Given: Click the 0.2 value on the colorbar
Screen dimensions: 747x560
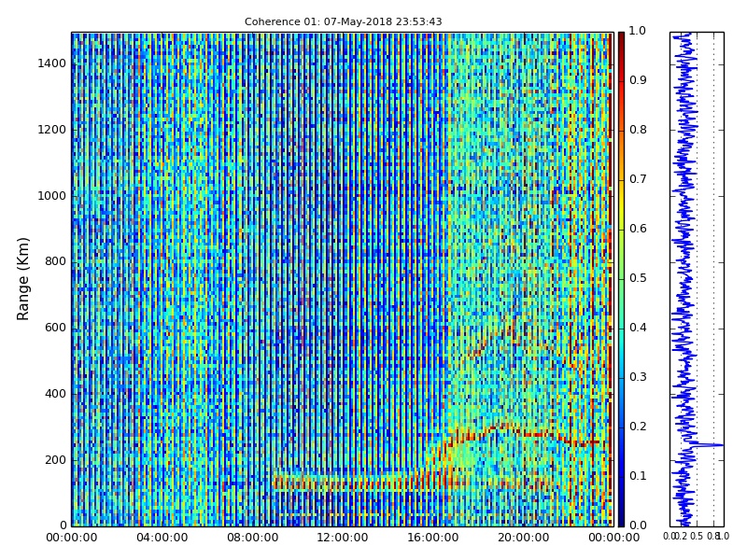Looking at the screenshot, I should [638, 427].
